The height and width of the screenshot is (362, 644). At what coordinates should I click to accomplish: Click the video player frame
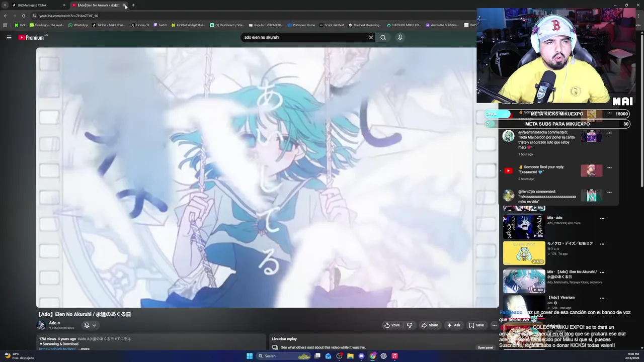[267, 177]
